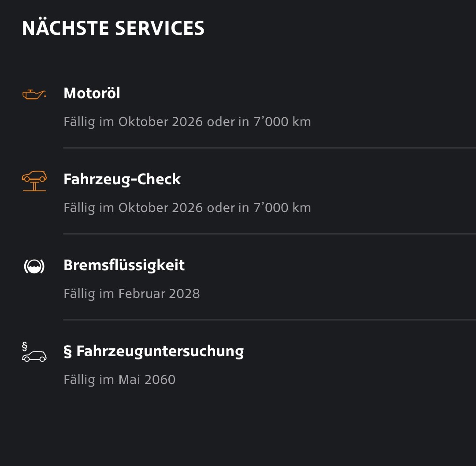Tap the brake fluid warning icon
The image size is (476, 466).
tap(34, 266)
